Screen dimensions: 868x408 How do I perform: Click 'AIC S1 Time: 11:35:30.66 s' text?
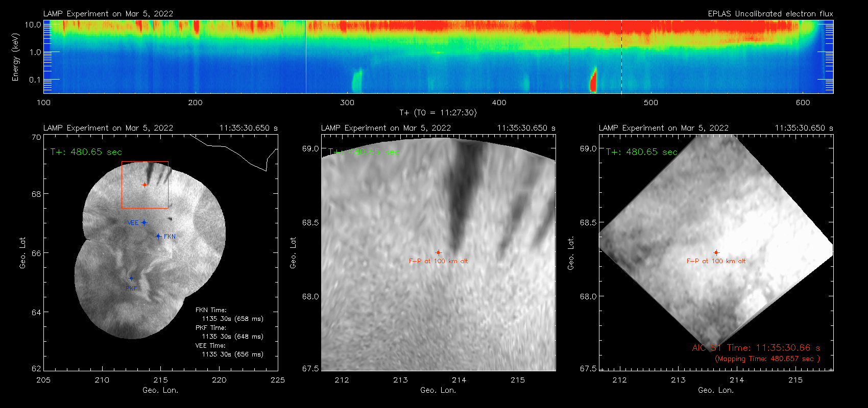(x=756, y=348)
